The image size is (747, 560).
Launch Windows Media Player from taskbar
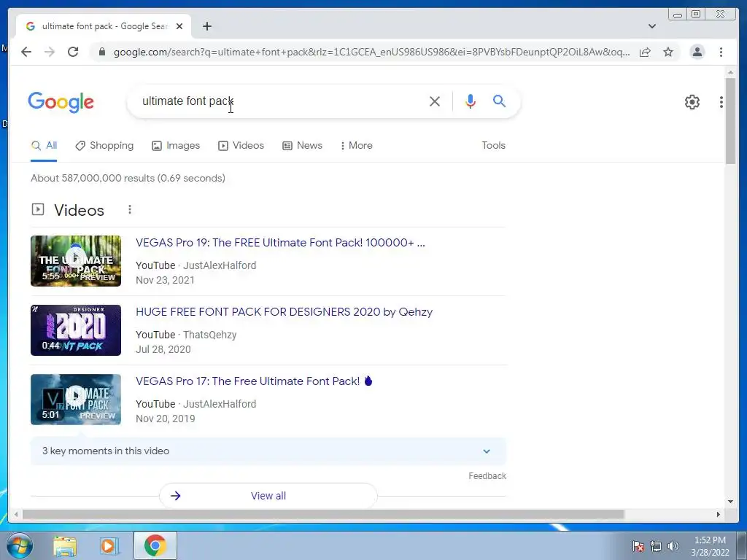(109, 545)
